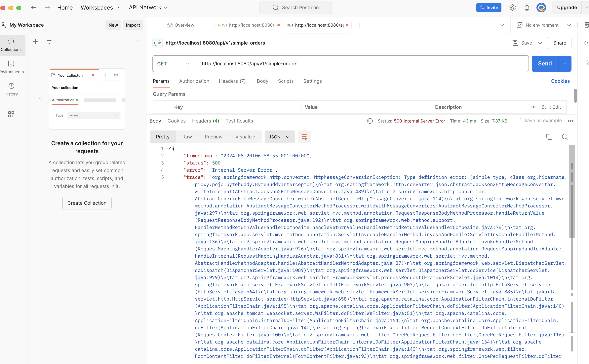
Task: Select the Scripts tab in request panel
Action: coord(286,81)
